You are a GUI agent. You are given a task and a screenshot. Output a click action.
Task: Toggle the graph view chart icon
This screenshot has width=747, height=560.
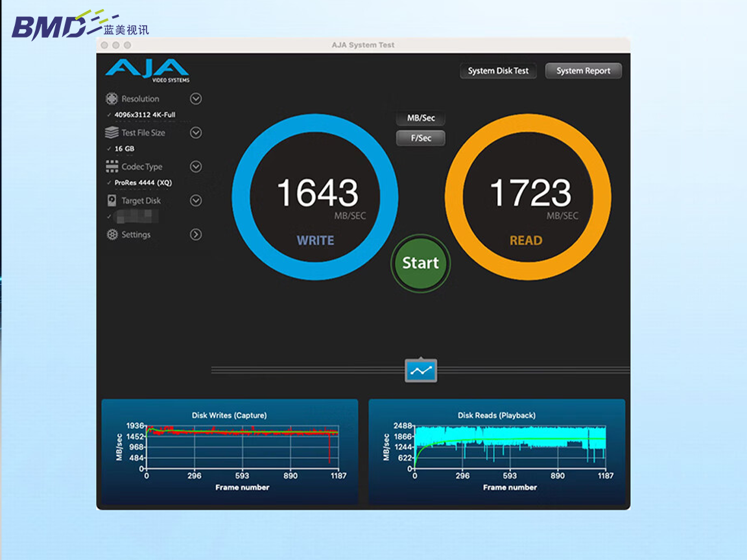(421, 371)
